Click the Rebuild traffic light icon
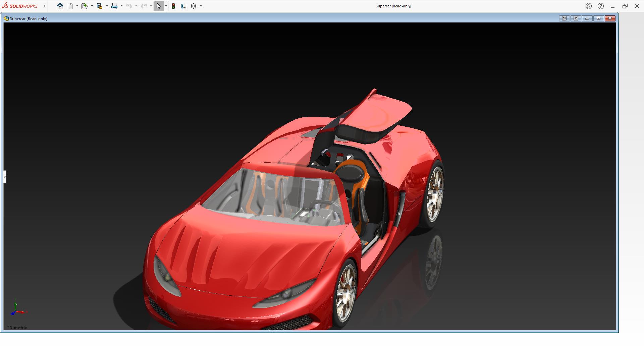Image resolution: width=644 pixels, height=346 pixels. 173,6
